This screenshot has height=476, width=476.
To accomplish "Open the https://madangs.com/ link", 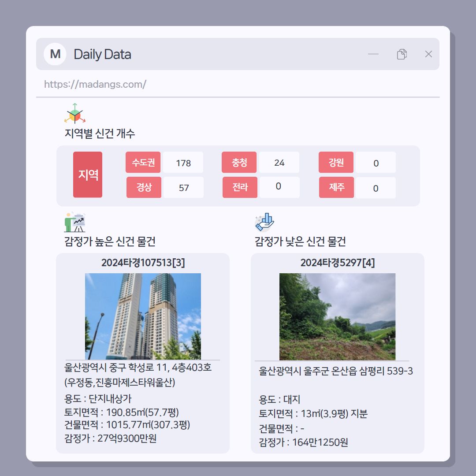I will [95, 84].
